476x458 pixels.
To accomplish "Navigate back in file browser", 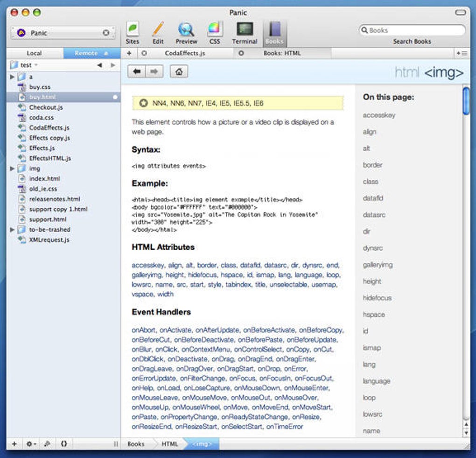I will click(x=99, y=65).
